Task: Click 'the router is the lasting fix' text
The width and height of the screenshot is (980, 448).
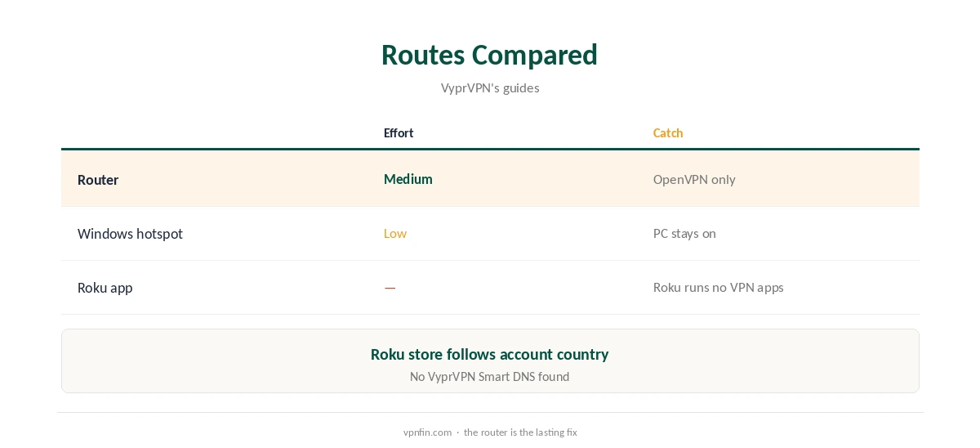Action: point(520,432)
